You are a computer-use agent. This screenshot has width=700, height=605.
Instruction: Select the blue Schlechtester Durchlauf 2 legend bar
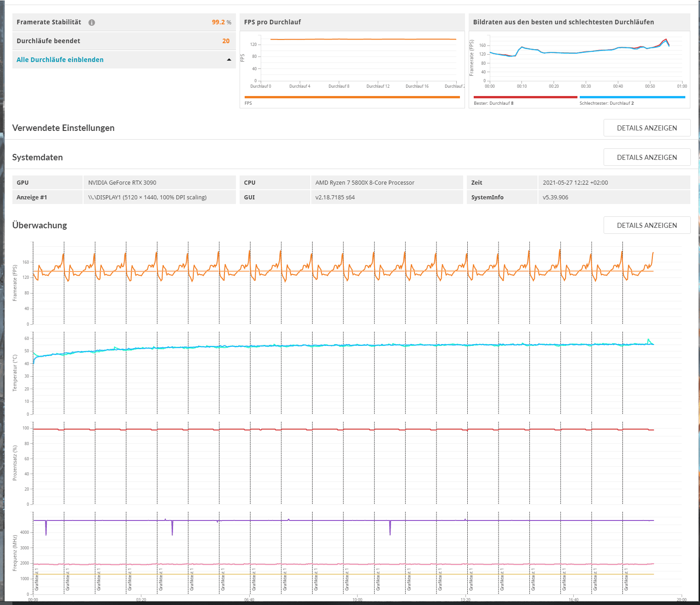point(632,97)
